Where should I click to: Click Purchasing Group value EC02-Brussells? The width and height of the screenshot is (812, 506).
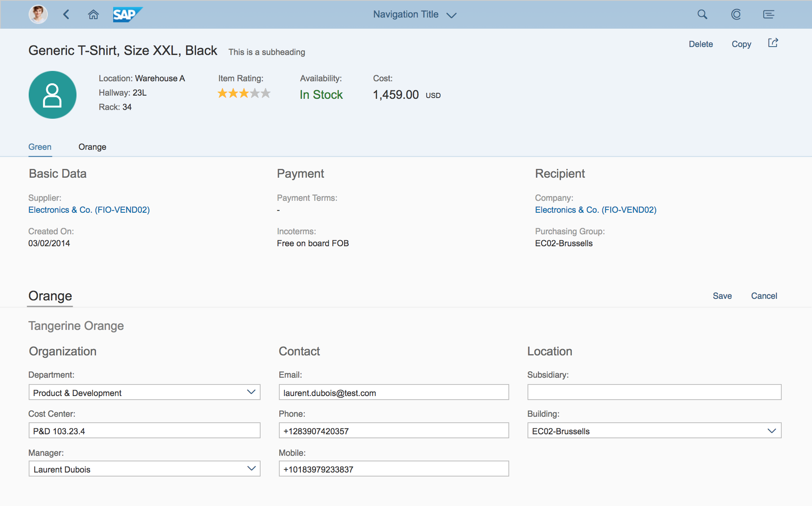pyautogui.click(x=564, y=243)
